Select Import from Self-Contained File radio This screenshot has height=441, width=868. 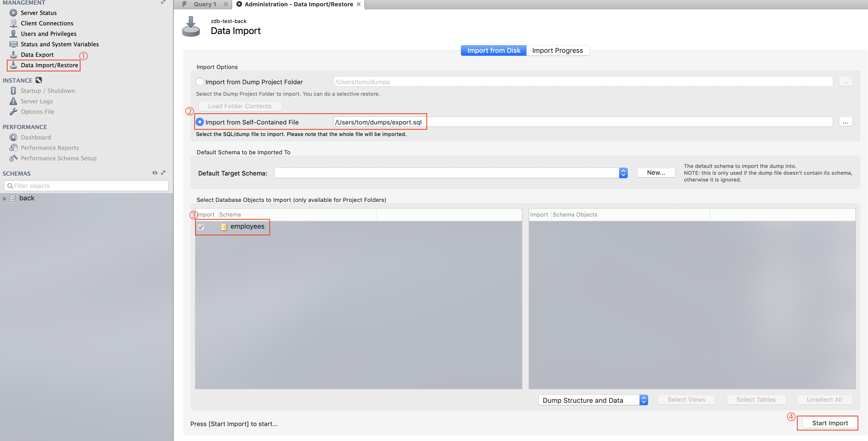click(x=199, y=122)
